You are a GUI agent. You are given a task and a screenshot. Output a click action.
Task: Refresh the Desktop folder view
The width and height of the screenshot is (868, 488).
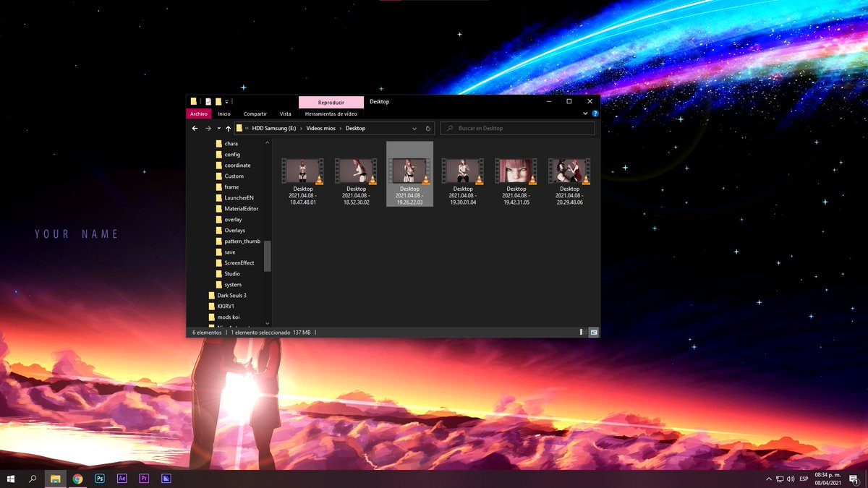tap(428, 128)
